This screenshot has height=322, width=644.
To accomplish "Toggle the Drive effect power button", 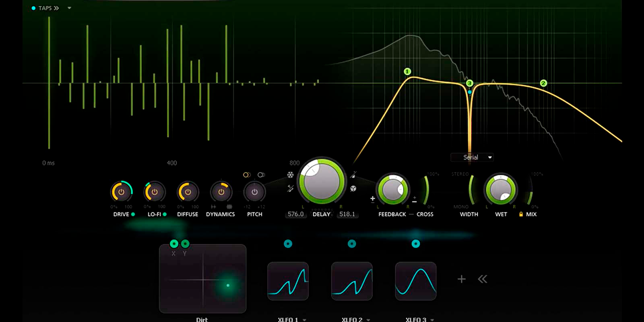I will pyautogui.click(x=121, y=192).
